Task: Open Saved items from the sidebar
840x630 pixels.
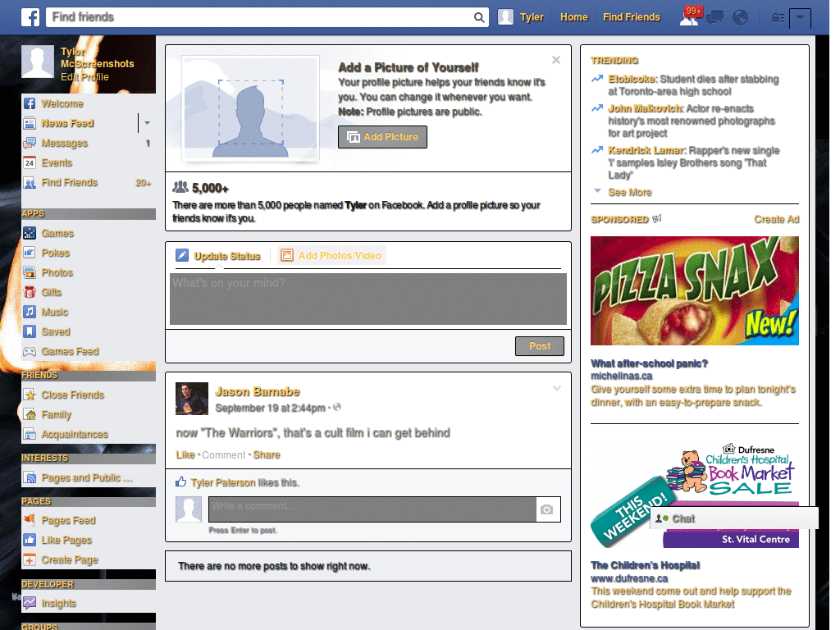Action: (28, 331)
